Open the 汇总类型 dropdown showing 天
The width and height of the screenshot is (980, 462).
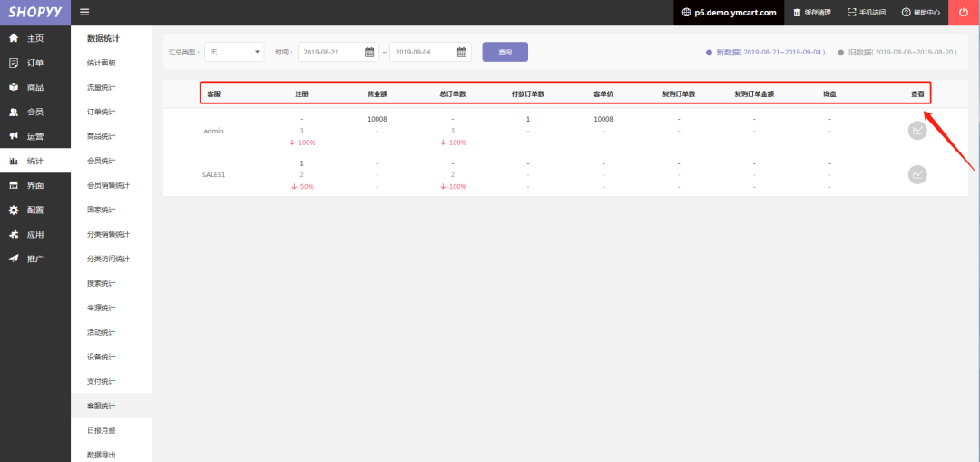234,52
